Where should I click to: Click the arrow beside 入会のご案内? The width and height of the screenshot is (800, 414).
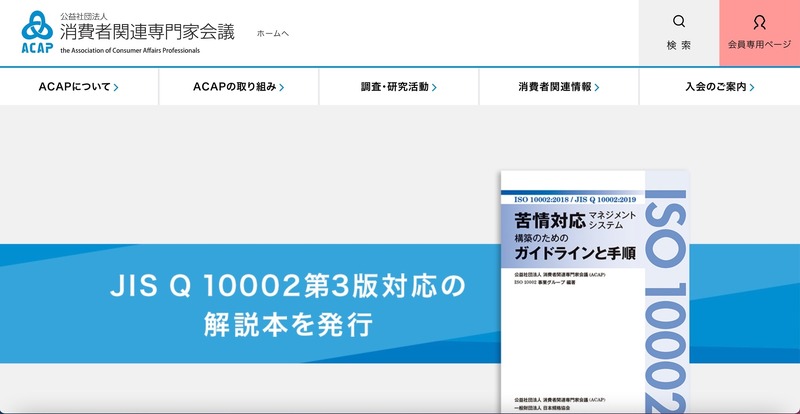click(752, 88)
